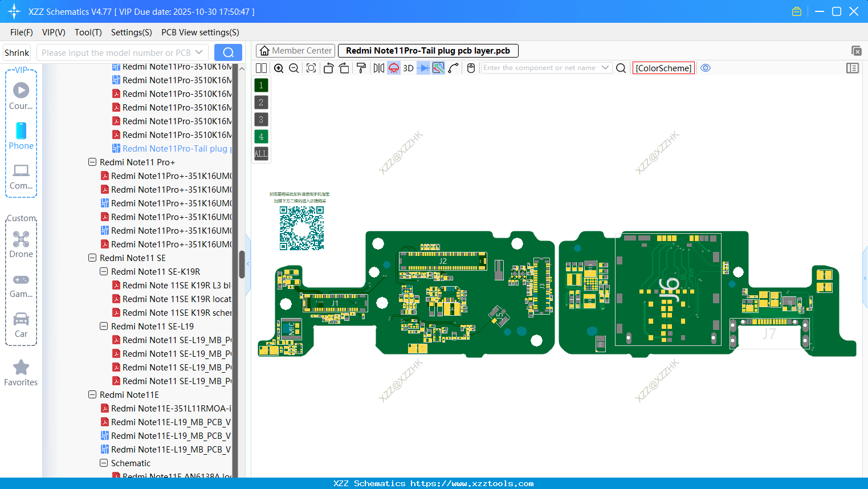
Task: Switch to 3D board view
Action: (408, 68)
